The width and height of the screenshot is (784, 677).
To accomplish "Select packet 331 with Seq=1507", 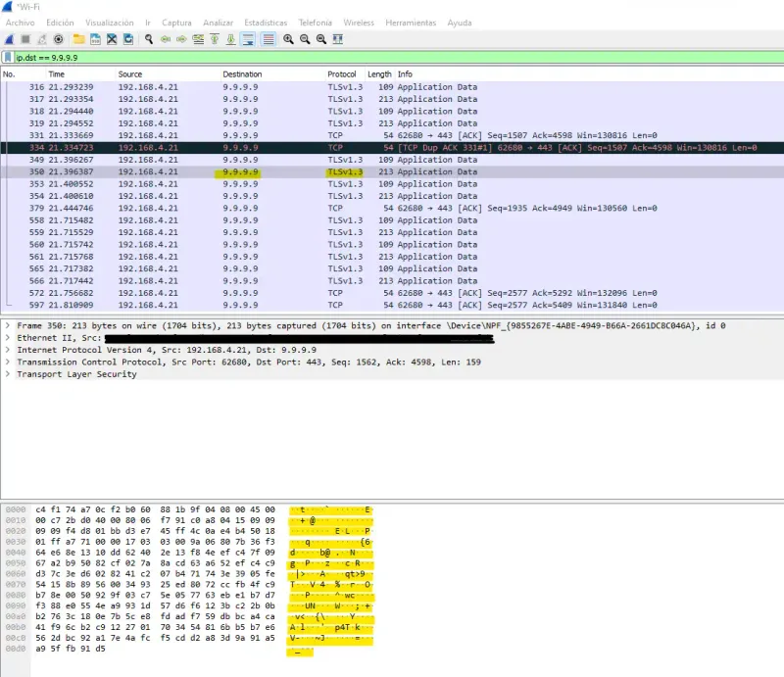I will [x=392, y=135].
